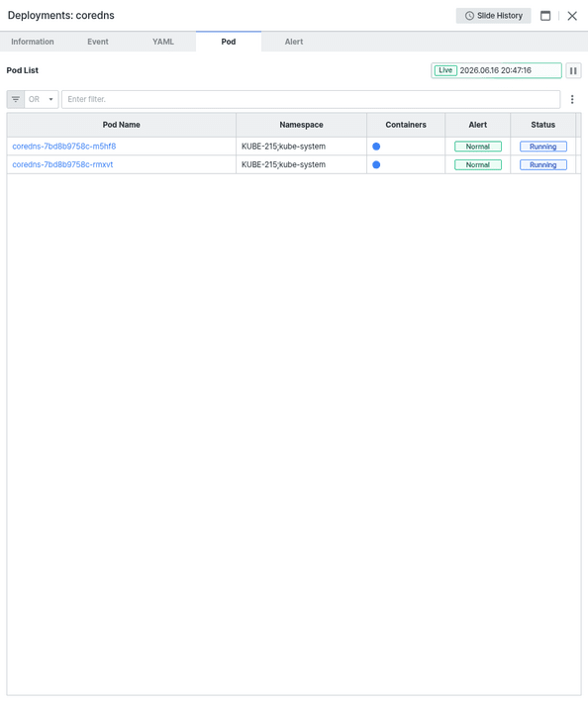Toggle the Live time mode badge

(x=445, y=70)
